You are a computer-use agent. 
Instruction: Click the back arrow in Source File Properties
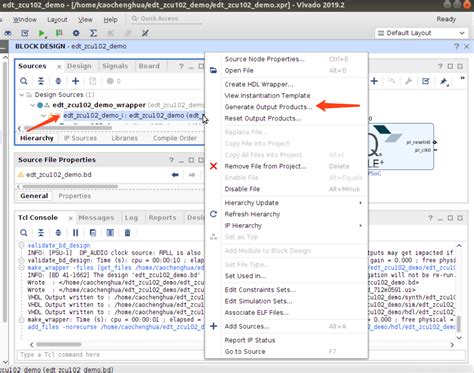(x=175, y=175)
